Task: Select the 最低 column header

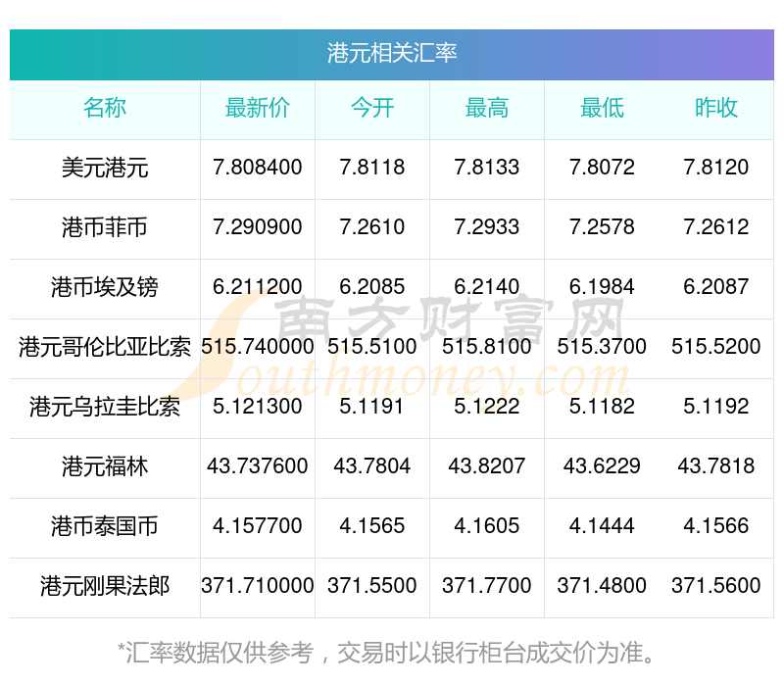Action: [602, 108]
